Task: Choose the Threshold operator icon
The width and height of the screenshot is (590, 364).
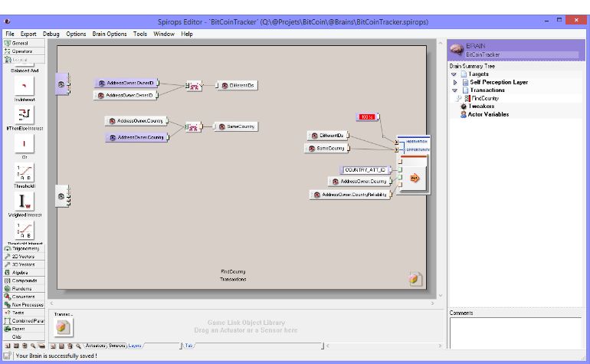Action: tap(24, 172)
